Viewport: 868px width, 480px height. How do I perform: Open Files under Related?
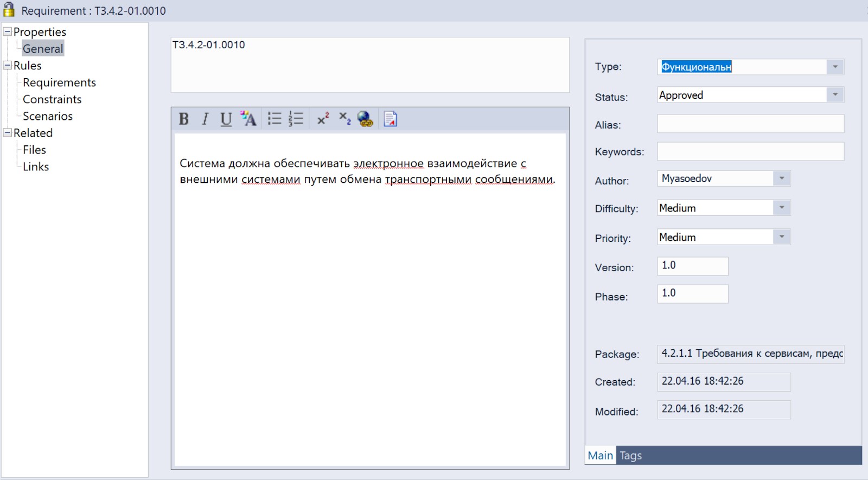pyautogui.click(x=34, y=150)
